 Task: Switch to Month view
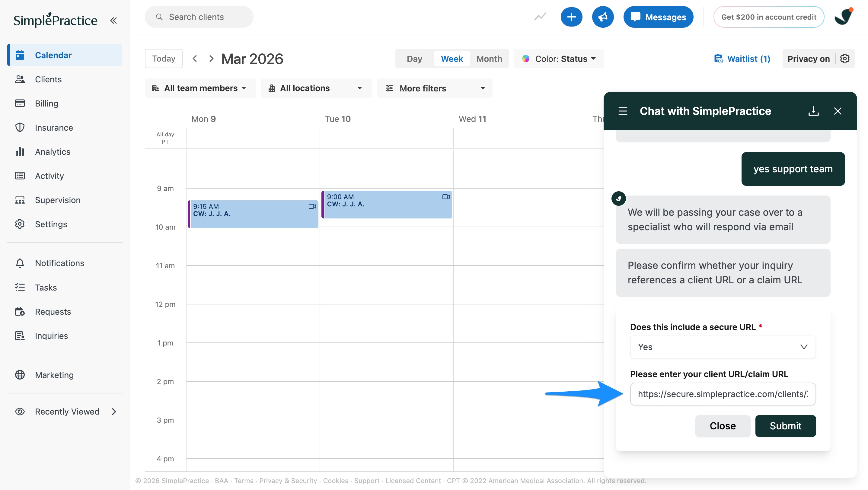489,59
